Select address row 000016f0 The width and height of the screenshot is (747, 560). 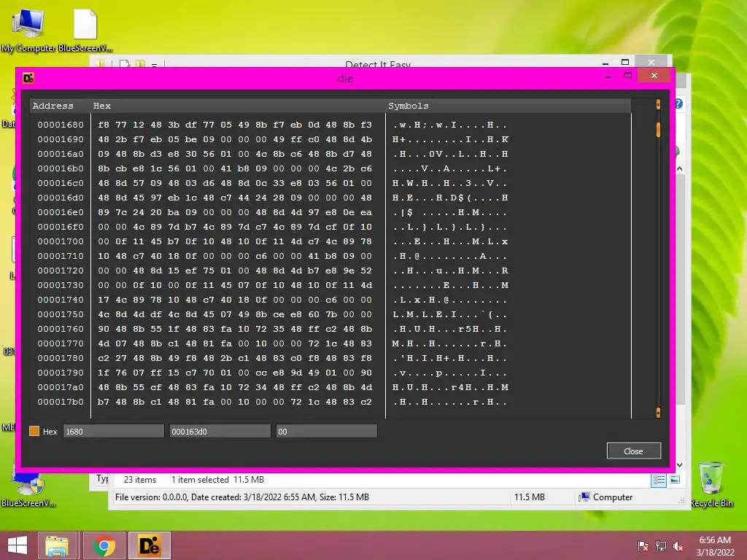pos(61,227)
